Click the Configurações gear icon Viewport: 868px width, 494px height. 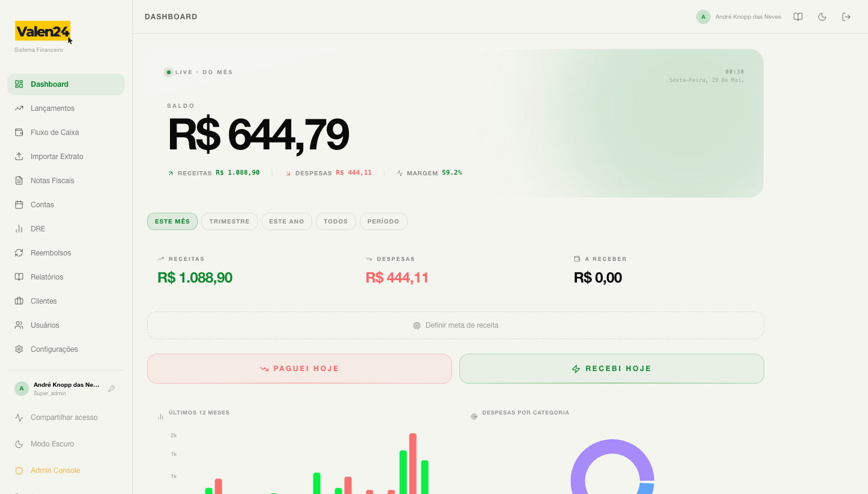19,349
